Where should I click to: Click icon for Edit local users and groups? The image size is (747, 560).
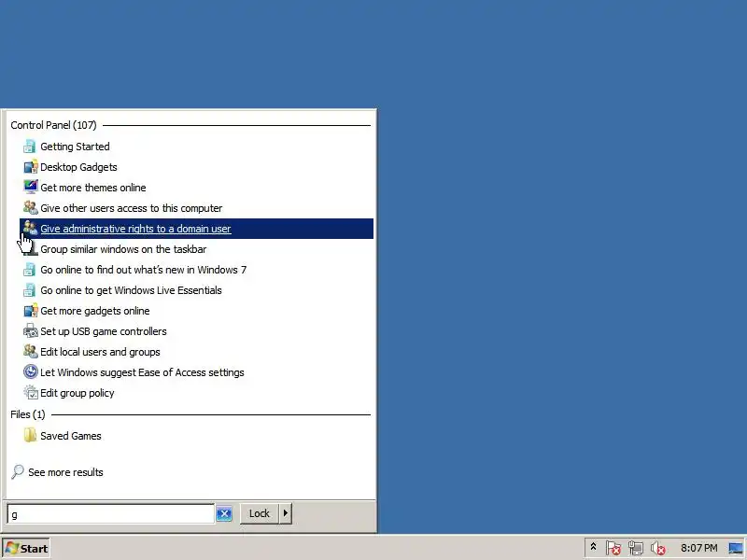(x=30, y=352)
